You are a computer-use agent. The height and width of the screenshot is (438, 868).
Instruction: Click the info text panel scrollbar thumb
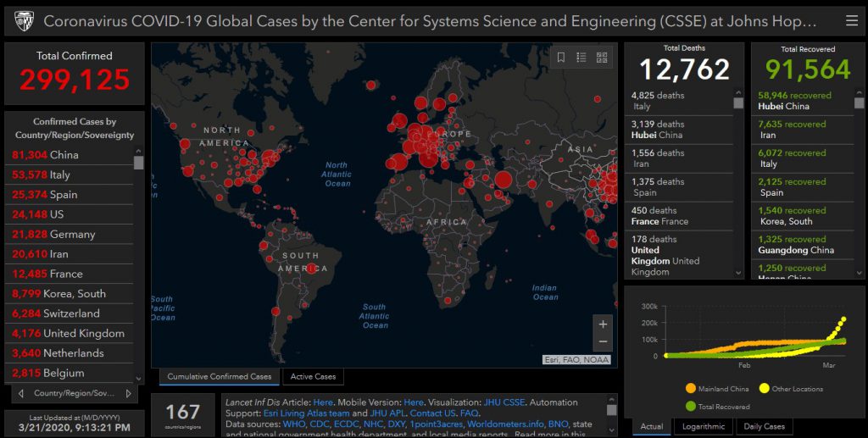pyautogui.click(x=611, y=410)
